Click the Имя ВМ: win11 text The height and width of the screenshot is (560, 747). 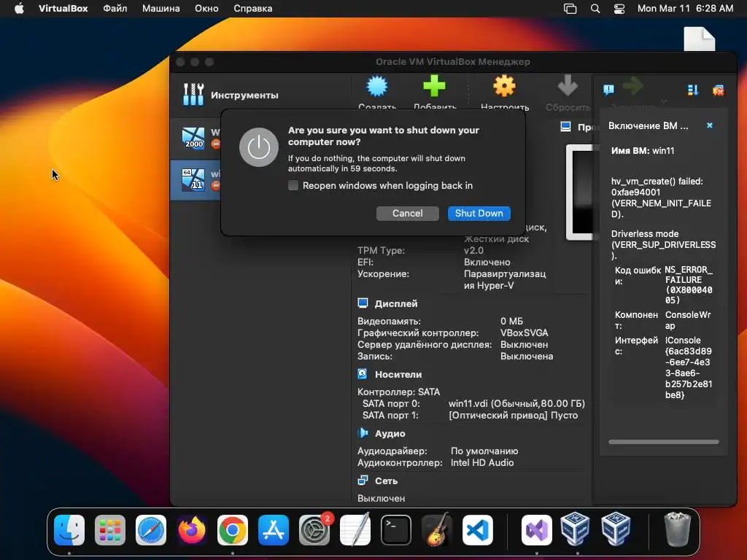643,150
